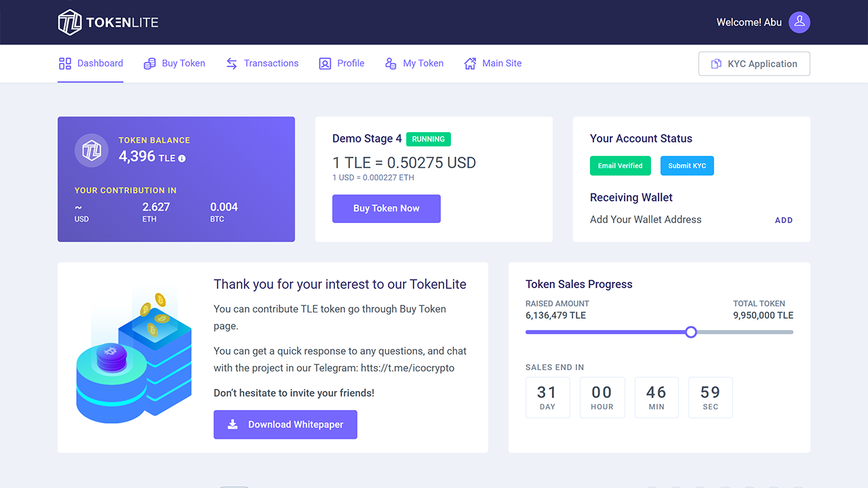Viewport: 868px width, 488px height.
Task: Open the KYC Application document icon
Action: pos(715,63)
